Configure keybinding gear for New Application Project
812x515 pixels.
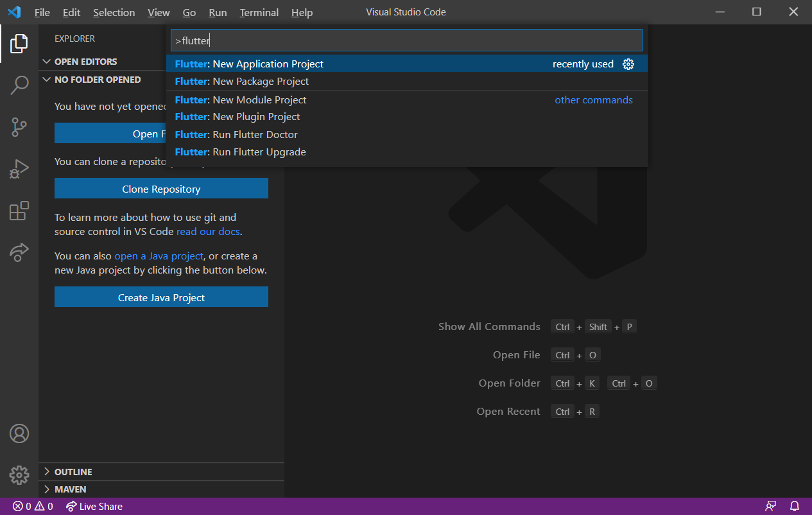pyautogui.click(x=628, y=64)
